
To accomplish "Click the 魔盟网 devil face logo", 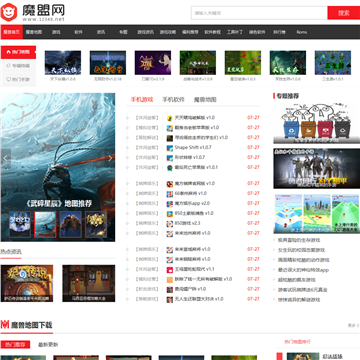I will [x=9, y=12].
